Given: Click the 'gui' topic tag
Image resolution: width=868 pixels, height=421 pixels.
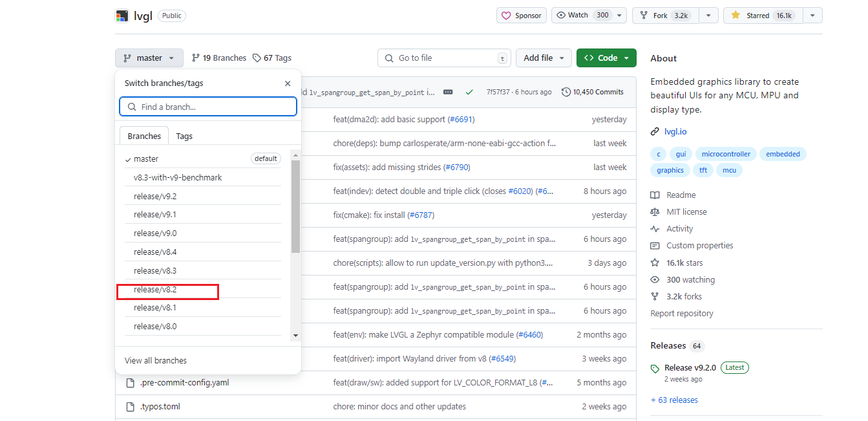Looking at the screenshot, I should tap(681, 154).
